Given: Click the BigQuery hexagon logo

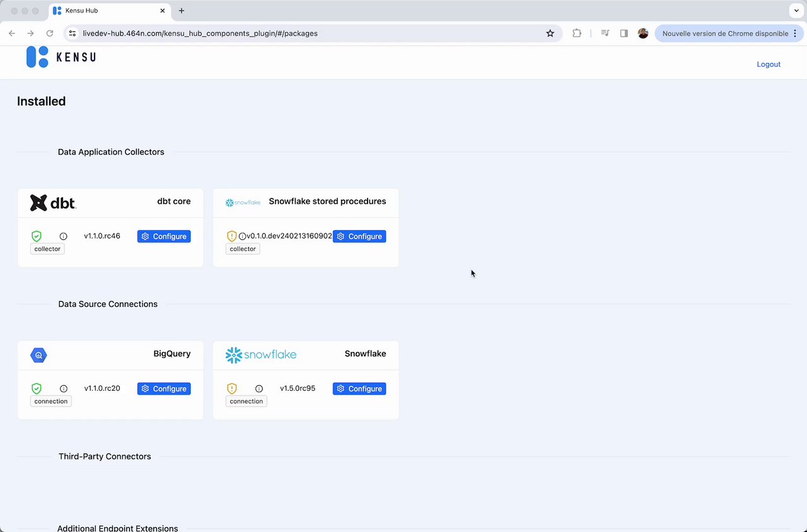Looking at the screenshot, I should click(x=38, y=356).
